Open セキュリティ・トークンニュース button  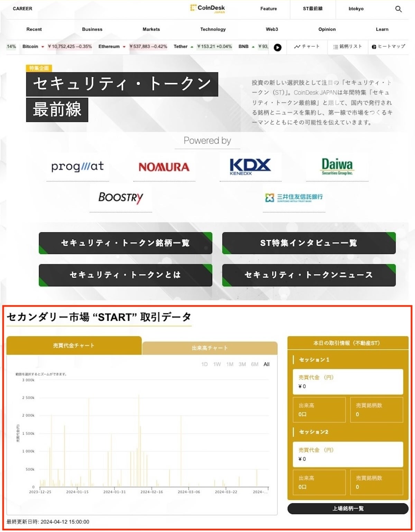click(x=309, y=275)
